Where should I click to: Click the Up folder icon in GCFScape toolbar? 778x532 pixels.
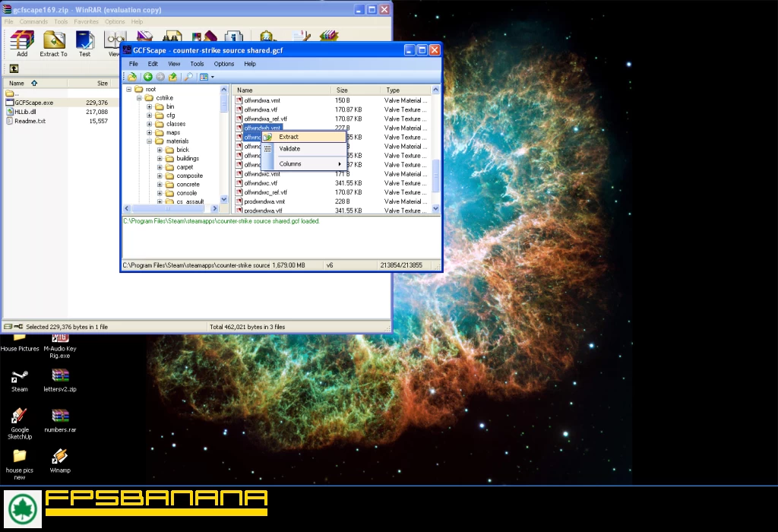tap(172, 77)
